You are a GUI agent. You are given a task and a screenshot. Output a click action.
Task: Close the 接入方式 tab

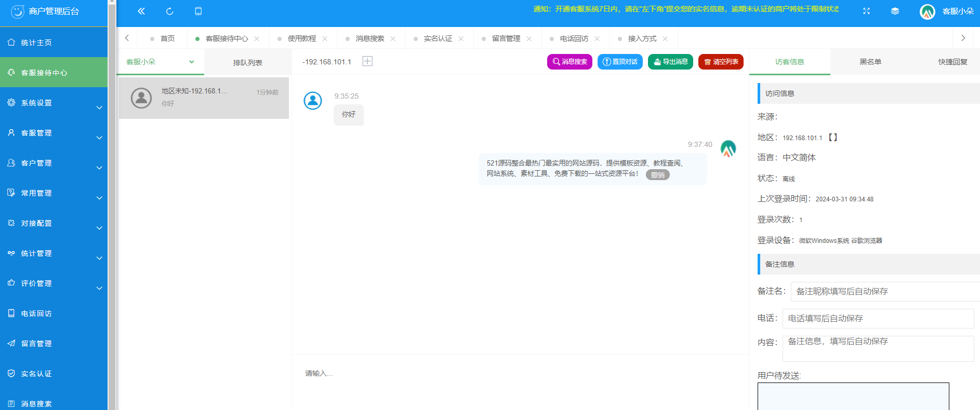click(x=665, y=39)
